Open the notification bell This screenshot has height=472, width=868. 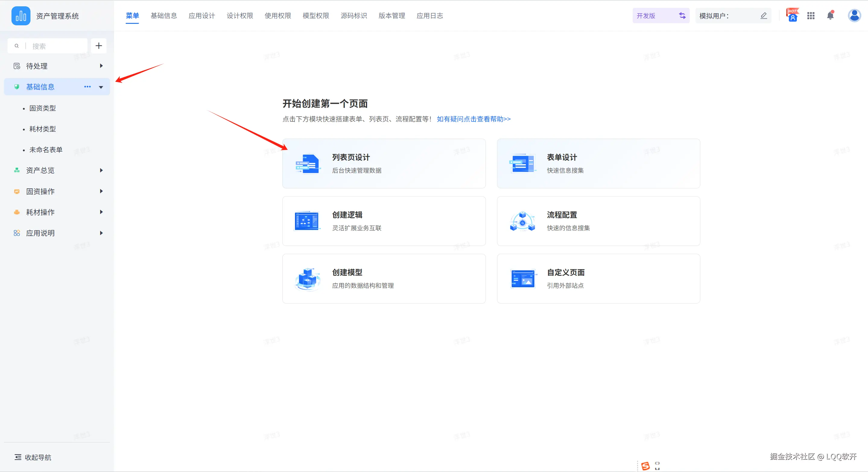[x=830, y=15]
